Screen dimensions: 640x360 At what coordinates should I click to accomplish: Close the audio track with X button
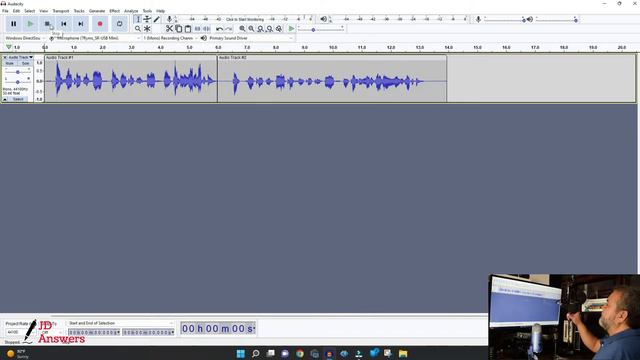pyautogui.click(x=5, y=58)
